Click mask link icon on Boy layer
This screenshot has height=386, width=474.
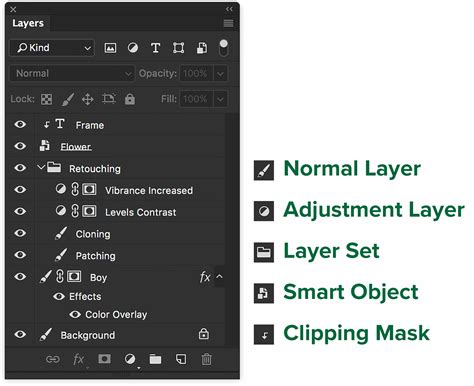tap(60, 276)
